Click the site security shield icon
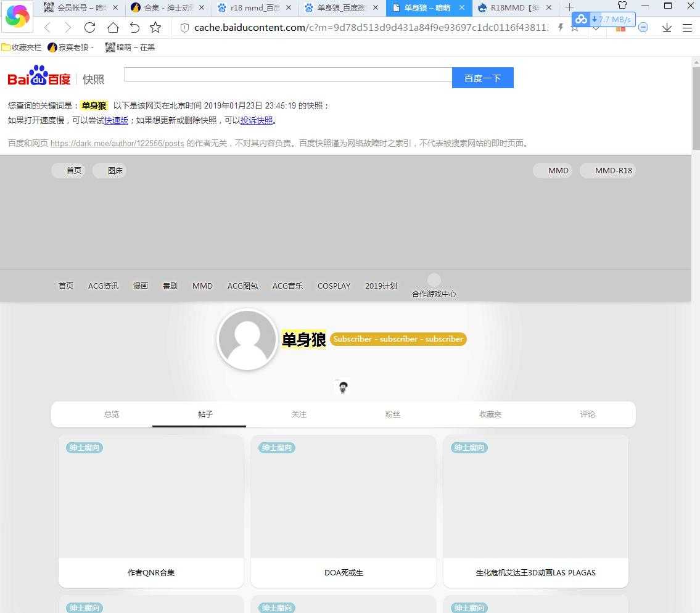Viewport: 700px width, 613px height. pos(184,28)
